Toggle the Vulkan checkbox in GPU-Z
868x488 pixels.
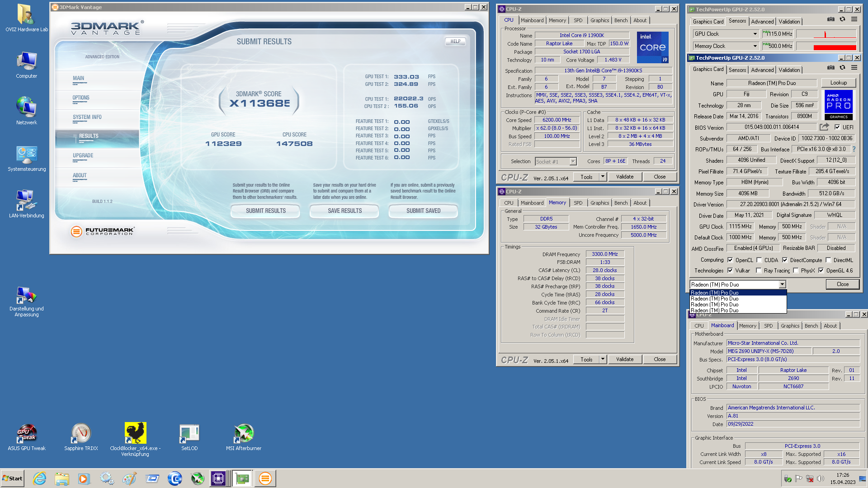point(730,270)
